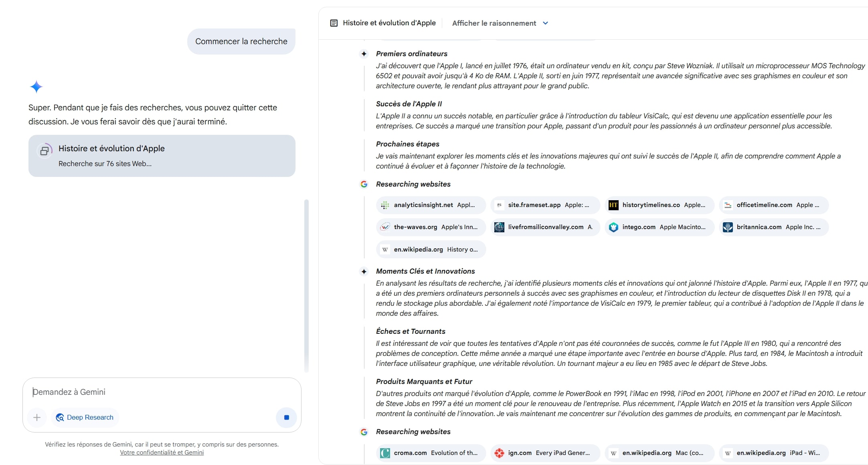Click the research progress icon in the card

tap(45, 151)
